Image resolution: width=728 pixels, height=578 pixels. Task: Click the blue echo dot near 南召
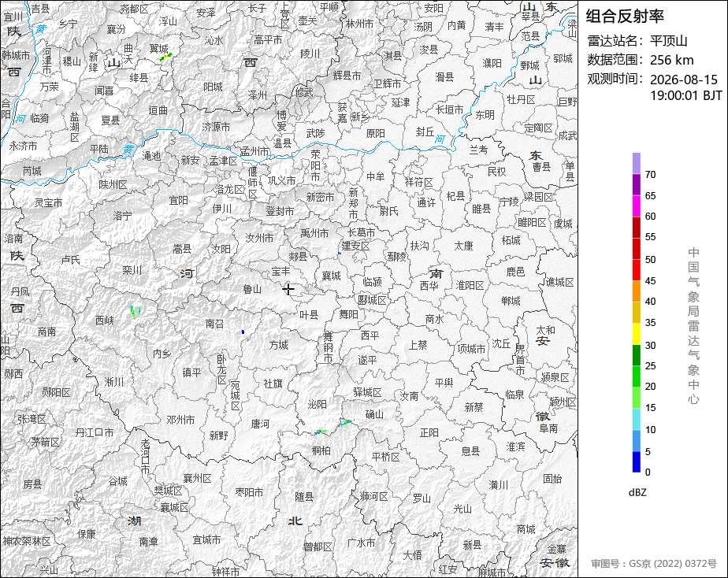point(243,332)
